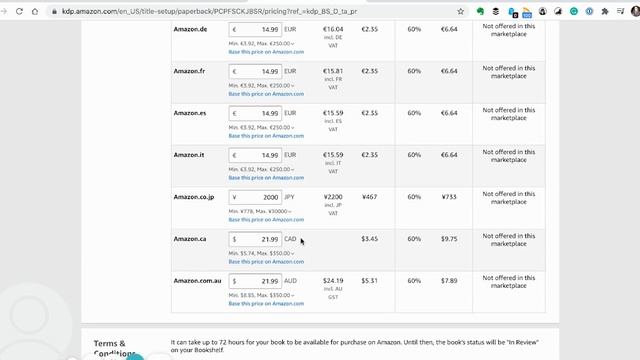Select the ¥467 printing cost
The width and height of the screenshot is (640, 360).
369,197
